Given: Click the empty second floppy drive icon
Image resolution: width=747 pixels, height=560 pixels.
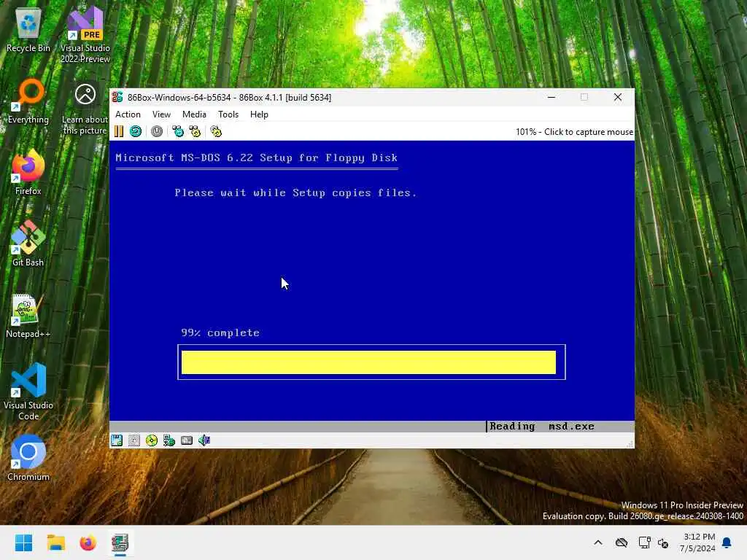Looking at the screenshot, I should (134, 440).
